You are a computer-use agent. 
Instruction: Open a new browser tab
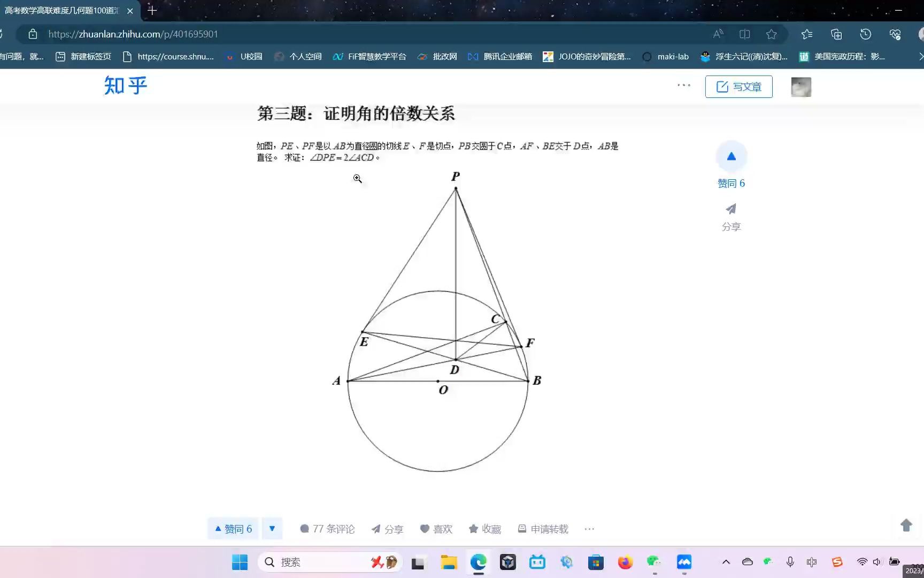pos(152,10)
